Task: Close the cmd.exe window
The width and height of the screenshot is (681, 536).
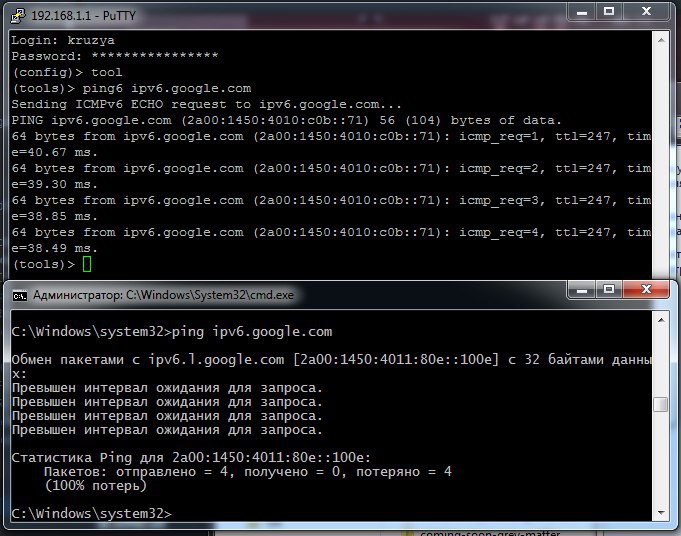Action: [646, 289]
